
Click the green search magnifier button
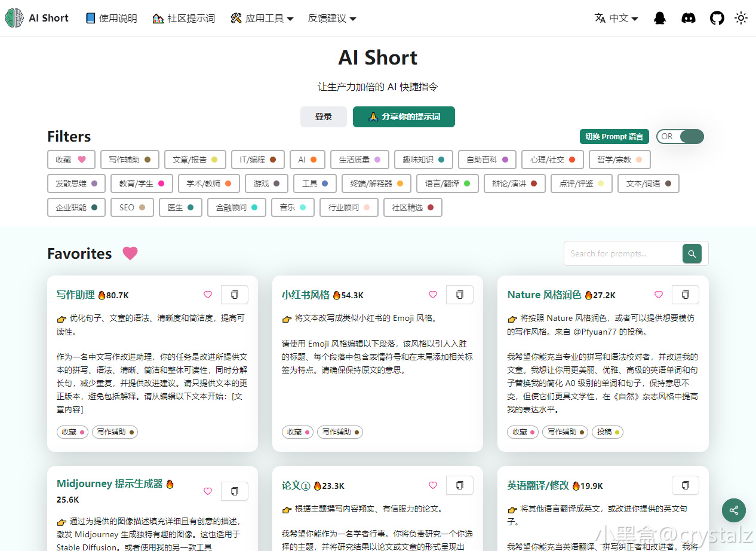pos(692,253)
